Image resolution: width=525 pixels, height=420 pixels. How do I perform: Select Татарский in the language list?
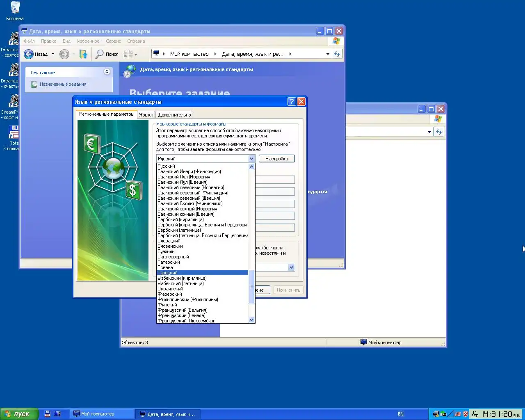(x=203, y=262)
